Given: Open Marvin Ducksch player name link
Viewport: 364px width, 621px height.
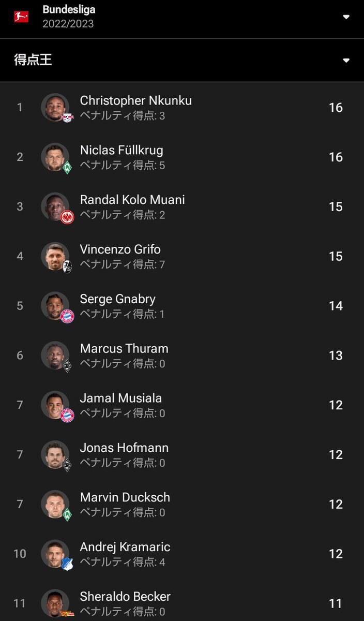Looking at the screenshot, I should coord(125,497).
